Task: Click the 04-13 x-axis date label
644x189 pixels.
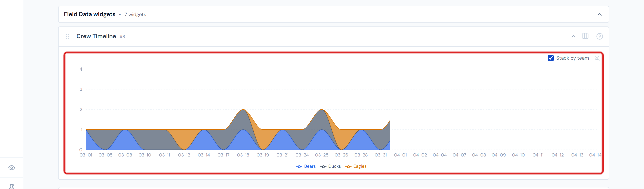Action: pos(577,155)
